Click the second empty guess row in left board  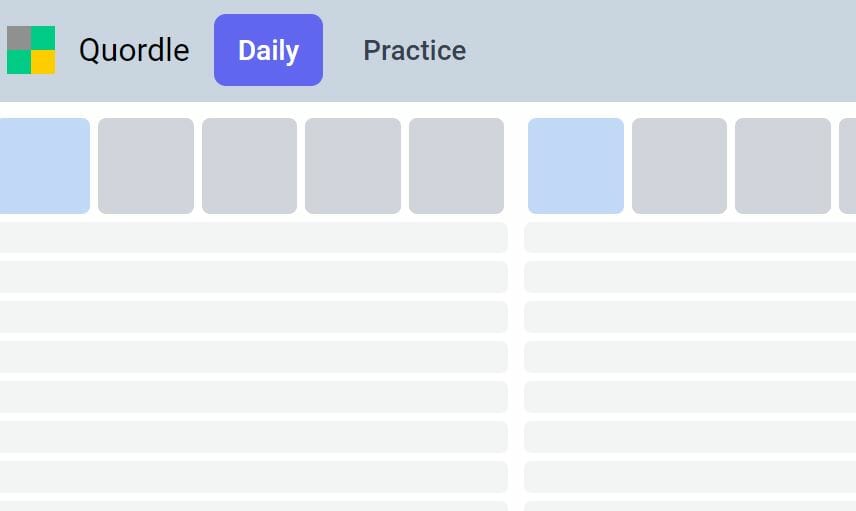(254, 277)
